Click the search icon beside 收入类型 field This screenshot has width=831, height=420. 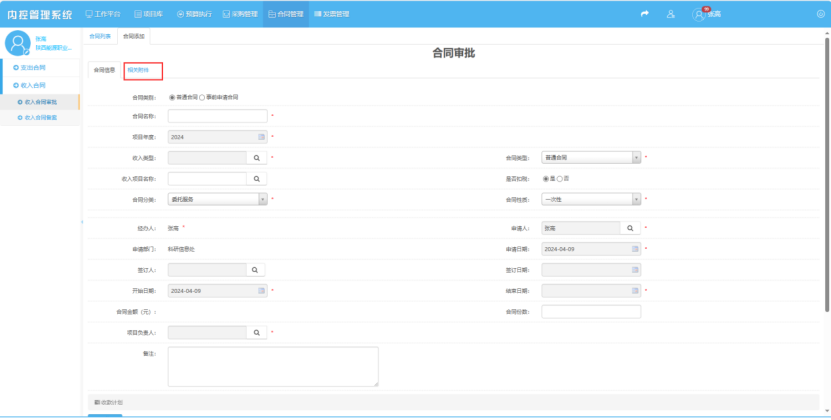(x=256, y=158)
